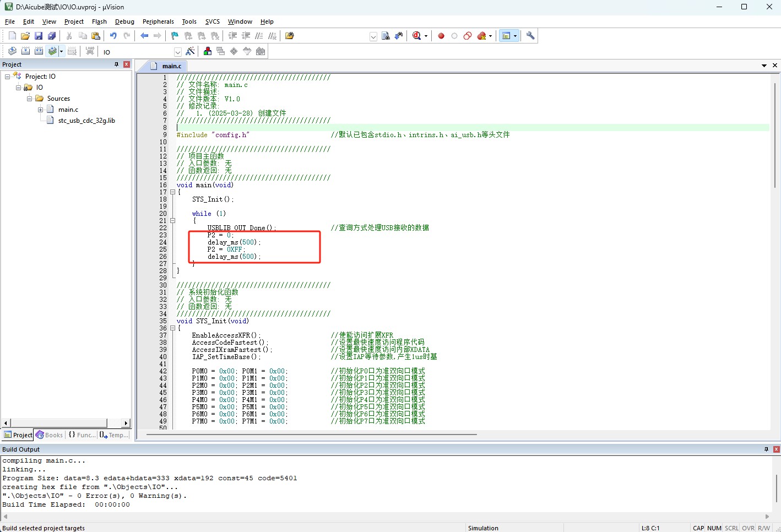Collapse the Project: IO tree node
Screen dimensions: 781x532
click(7, 77)
